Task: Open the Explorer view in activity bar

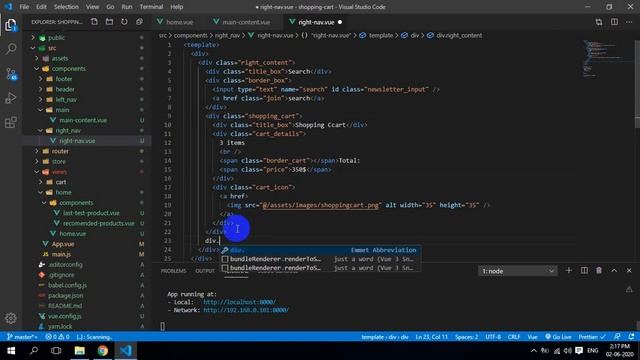Action: 11,25
